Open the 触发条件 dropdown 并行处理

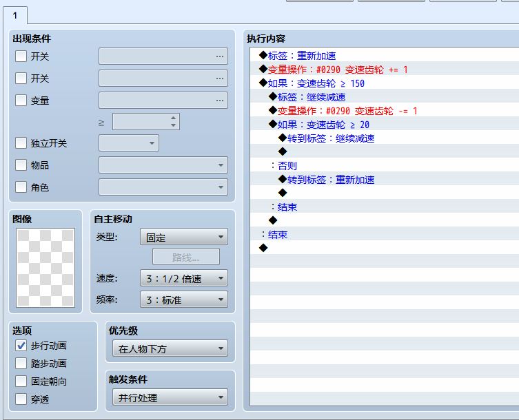point(170,397)
